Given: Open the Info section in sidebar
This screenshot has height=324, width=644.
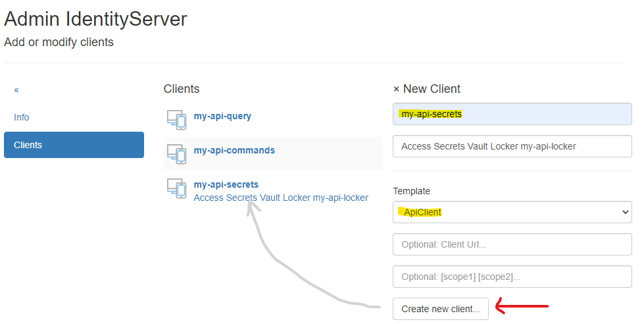Looking at the screenshot, I should point(22,117).
